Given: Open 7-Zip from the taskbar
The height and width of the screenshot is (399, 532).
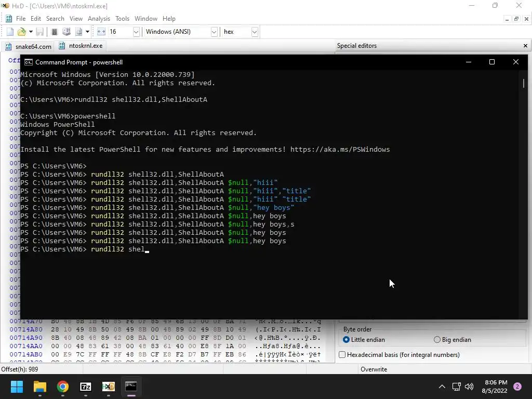Looking at the screenshot, I should pos(86,387).
